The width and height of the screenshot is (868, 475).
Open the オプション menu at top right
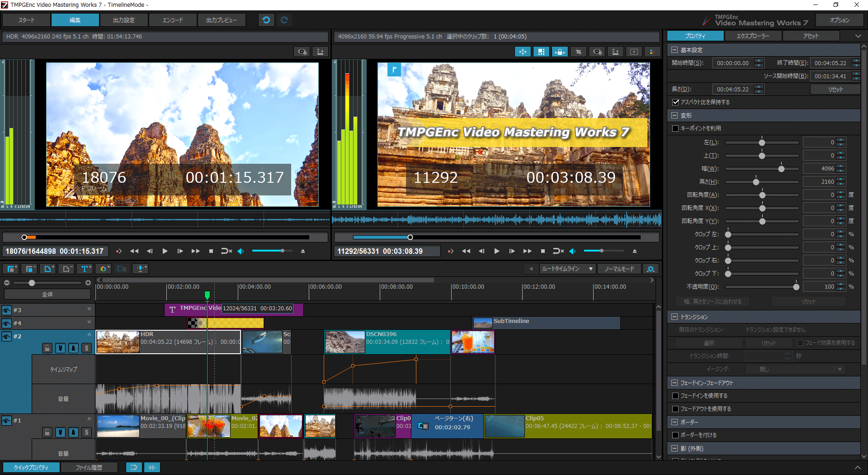tap(840, 20)
